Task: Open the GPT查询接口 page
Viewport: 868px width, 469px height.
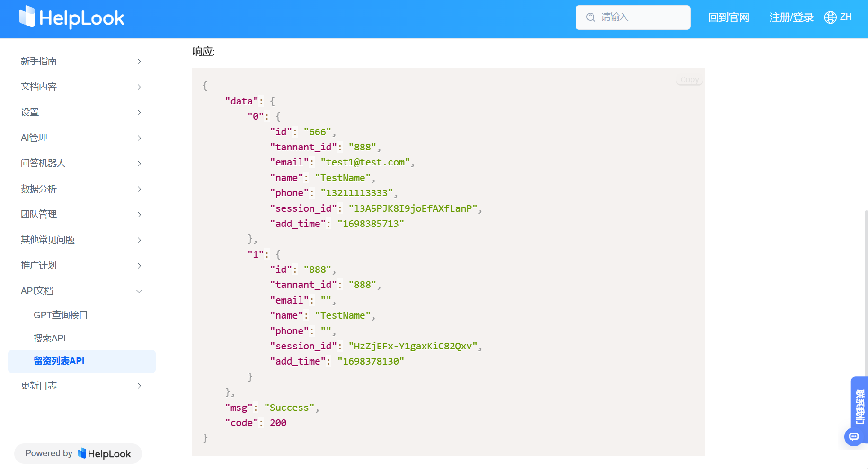Action: pos(61,315)
